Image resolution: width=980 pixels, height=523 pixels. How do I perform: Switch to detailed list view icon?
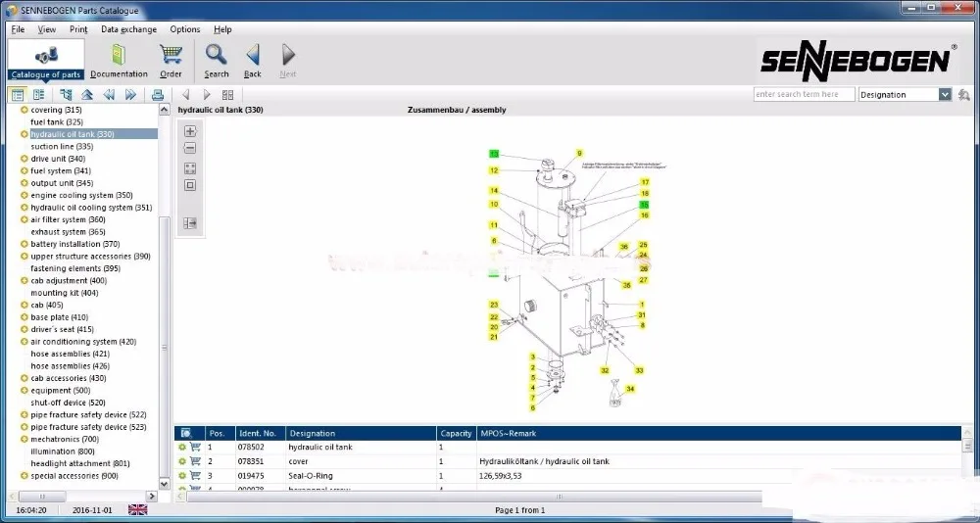tap(39, 95)
